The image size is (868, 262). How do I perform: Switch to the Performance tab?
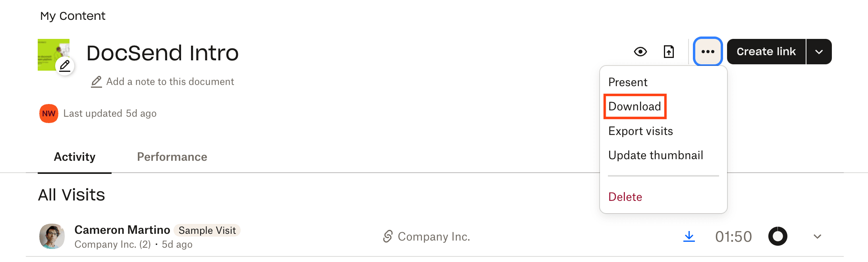(x=172, y=157)
